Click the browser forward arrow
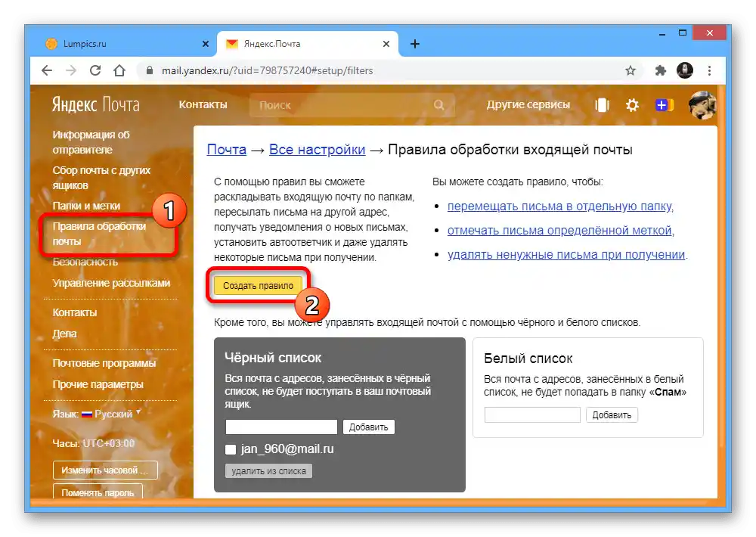This screenshot has width=756, height=537. tap(71, 70)
